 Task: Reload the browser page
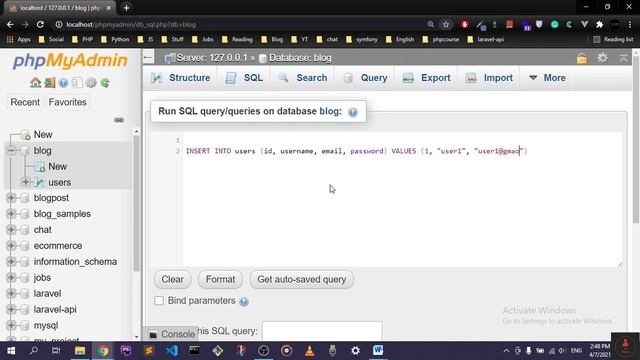pos(40,24)
